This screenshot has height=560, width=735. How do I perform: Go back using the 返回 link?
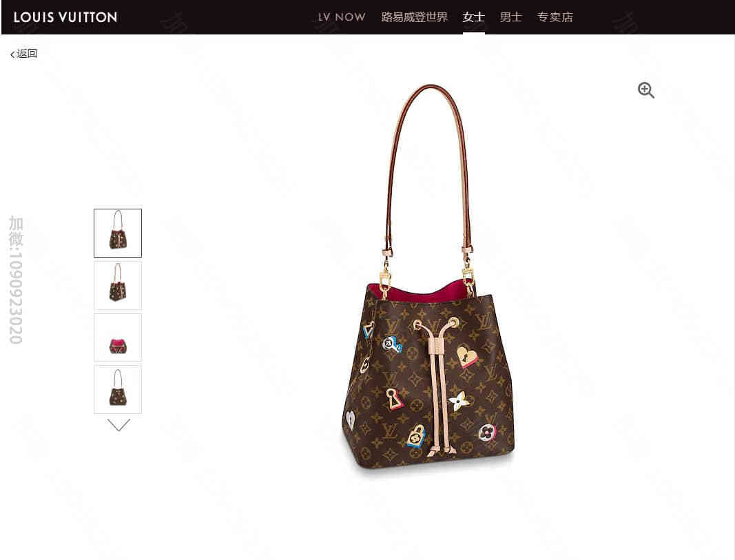point(24,54)
